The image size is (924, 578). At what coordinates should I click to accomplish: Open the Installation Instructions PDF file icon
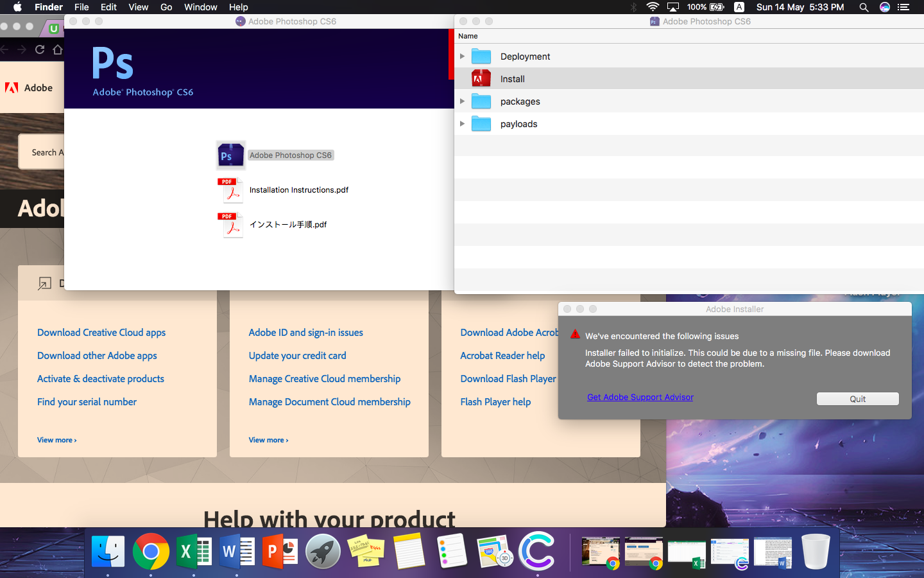click(230, 190)
